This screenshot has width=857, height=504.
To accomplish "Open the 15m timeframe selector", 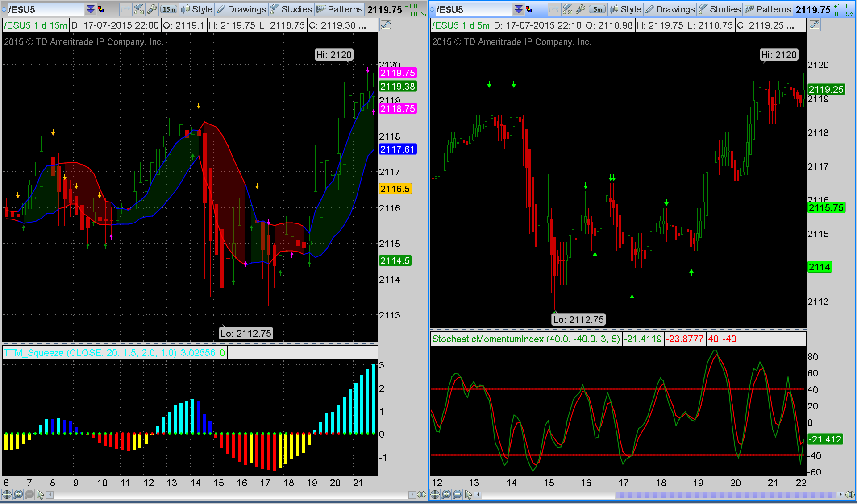I will pyautogui.click(x=169, y=9).
